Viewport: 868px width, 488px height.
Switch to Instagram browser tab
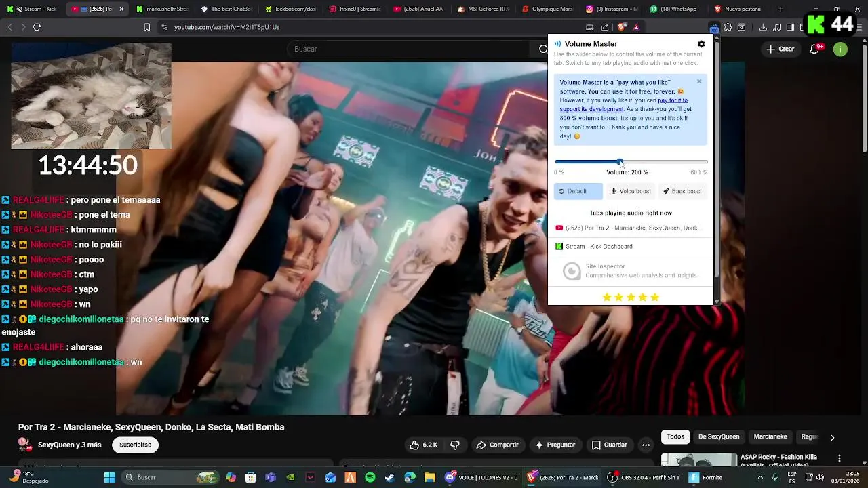tap(612, 9)
